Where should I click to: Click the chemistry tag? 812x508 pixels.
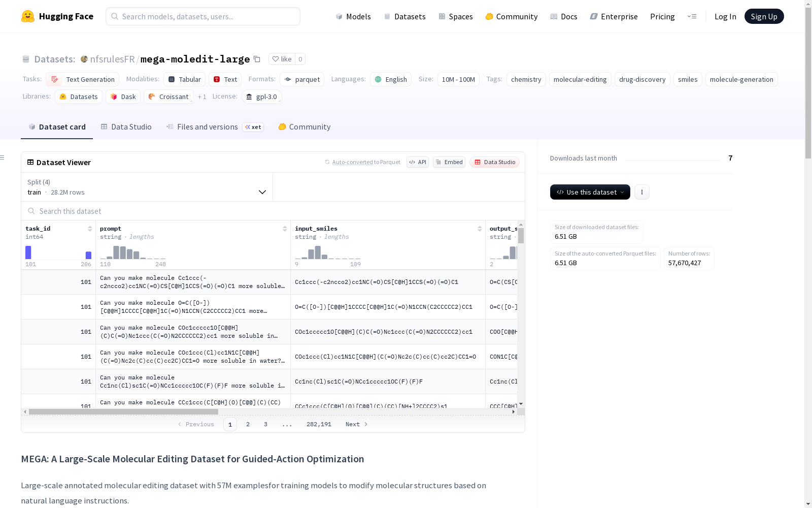click(526, 79)
